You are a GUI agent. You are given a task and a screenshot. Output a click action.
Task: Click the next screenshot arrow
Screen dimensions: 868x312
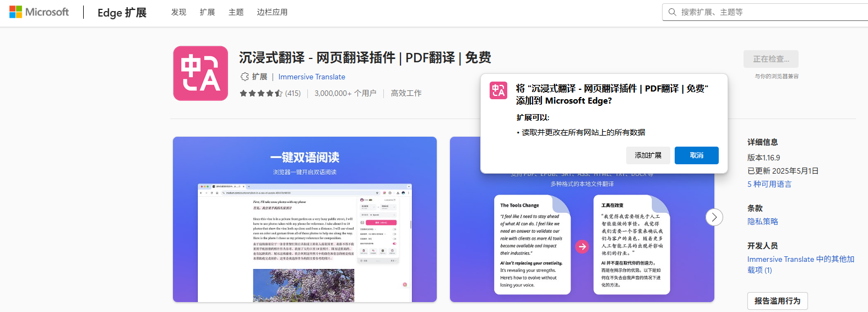tap(714, 217)
